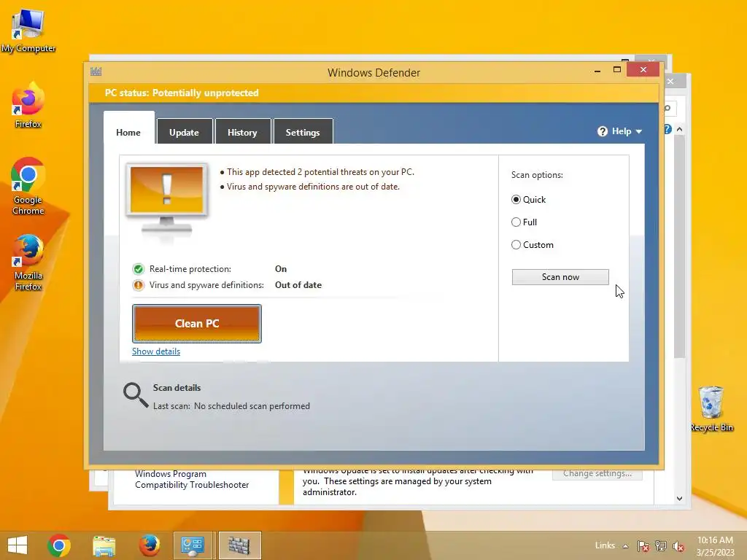
Task: Select the Custom scan option
Action: click(x=516, y=245)
